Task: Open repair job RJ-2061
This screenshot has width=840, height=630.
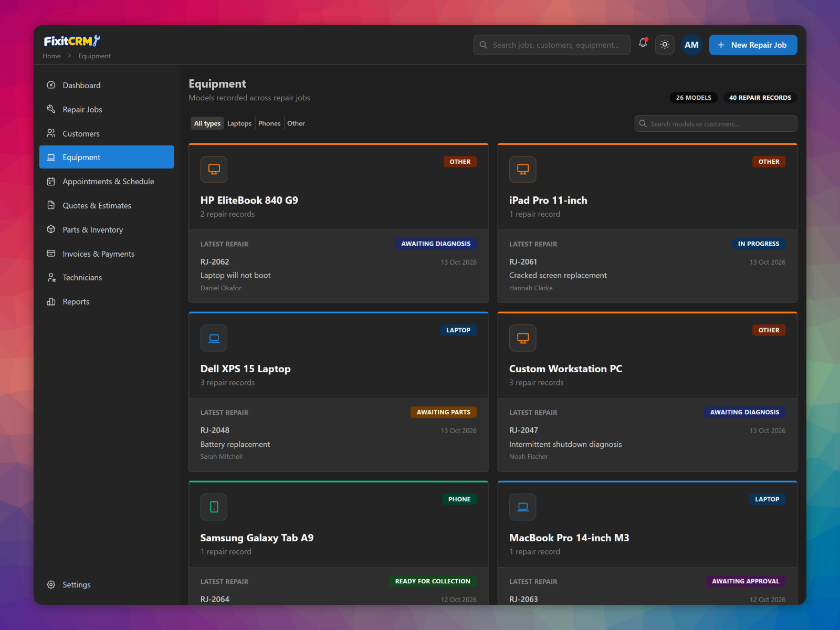Action: (x=523, y=261)
